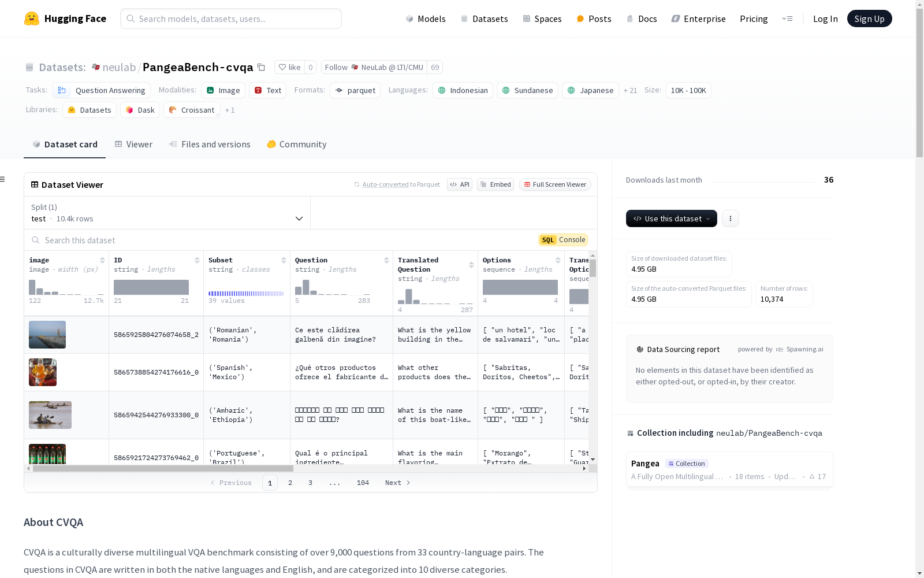Click the table's vertical scrollbar
The width and height of the screenshot is (924, 578).
pos(593,268)
